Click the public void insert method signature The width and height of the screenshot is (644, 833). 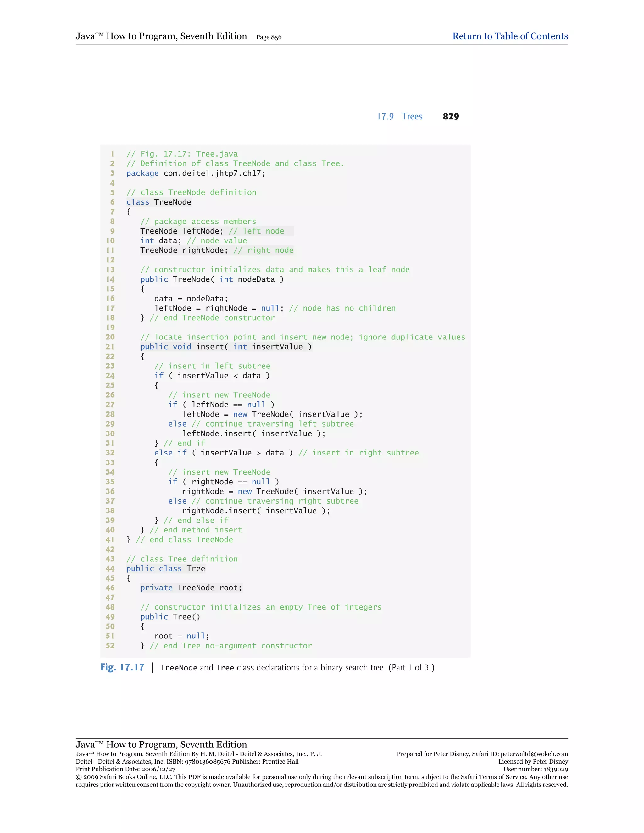[225, 347]
